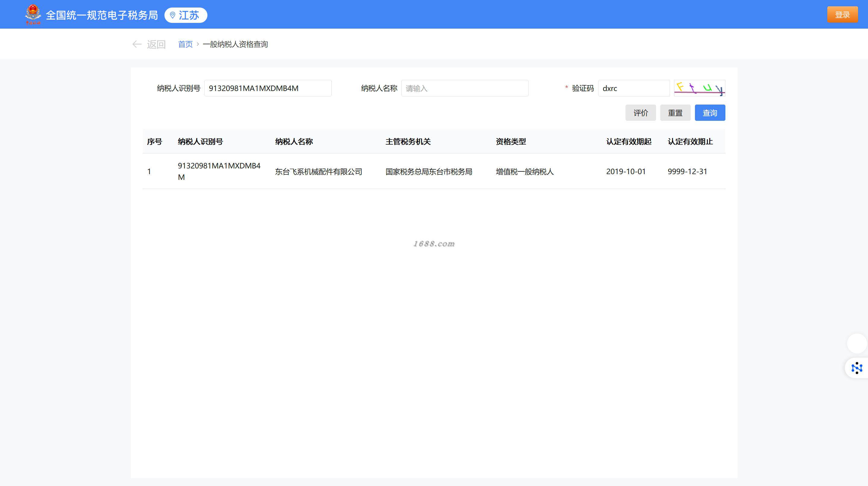Click the 一般纳税人资格查询 breadcrumb item
This screenshot has height=486, width=868.
point(235,44)
